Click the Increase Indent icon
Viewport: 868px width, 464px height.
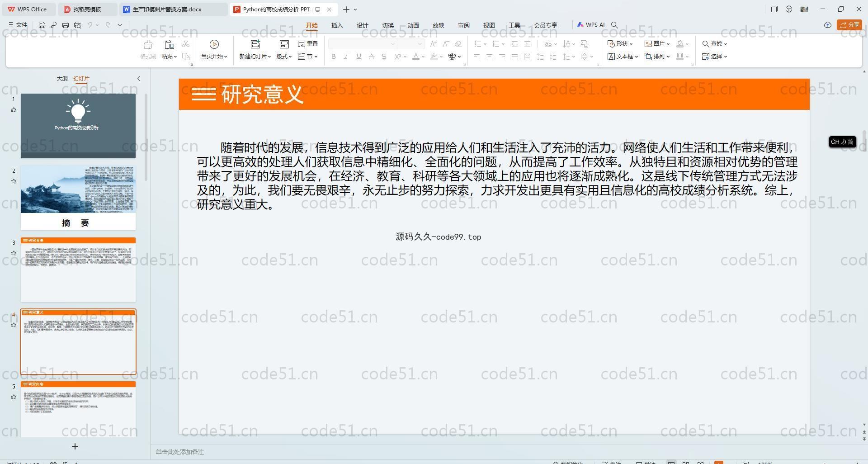pos(527,44)
